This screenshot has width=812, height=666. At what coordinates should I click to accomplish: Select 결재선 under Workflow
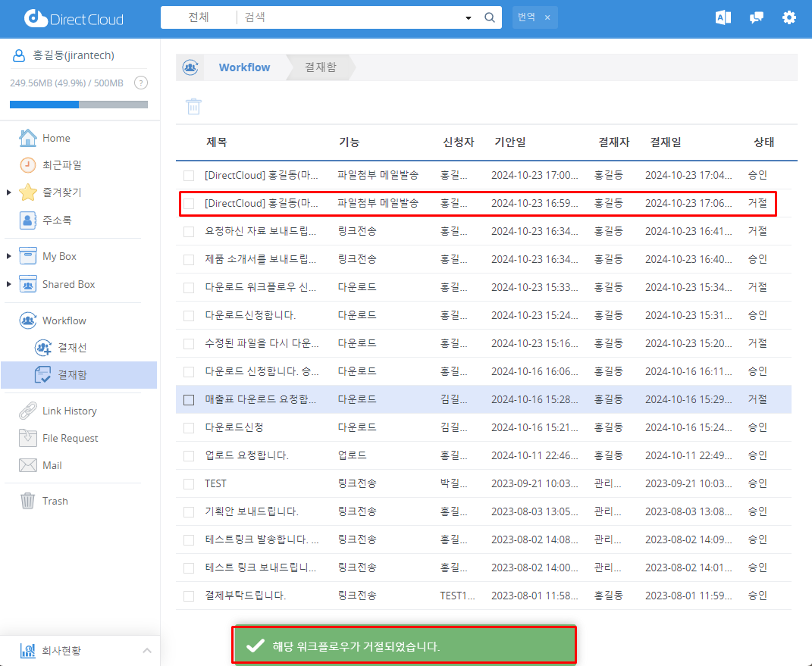[72, 348]
